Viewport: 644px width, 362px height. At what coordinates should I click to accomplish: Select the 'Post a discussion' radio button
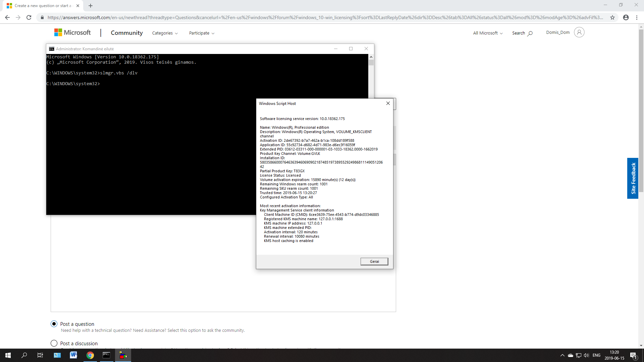54,343
